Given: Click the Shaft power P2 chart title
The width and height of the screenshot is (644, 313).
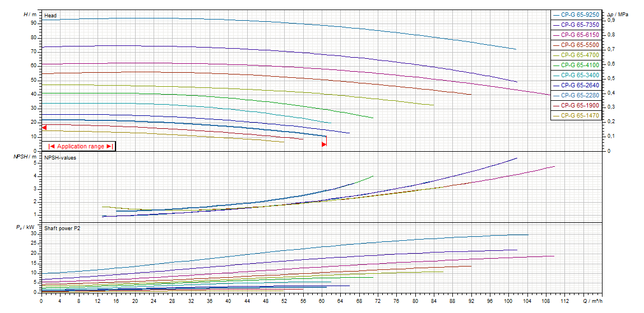Looking at the screenshot, I should tap(62, 228).
